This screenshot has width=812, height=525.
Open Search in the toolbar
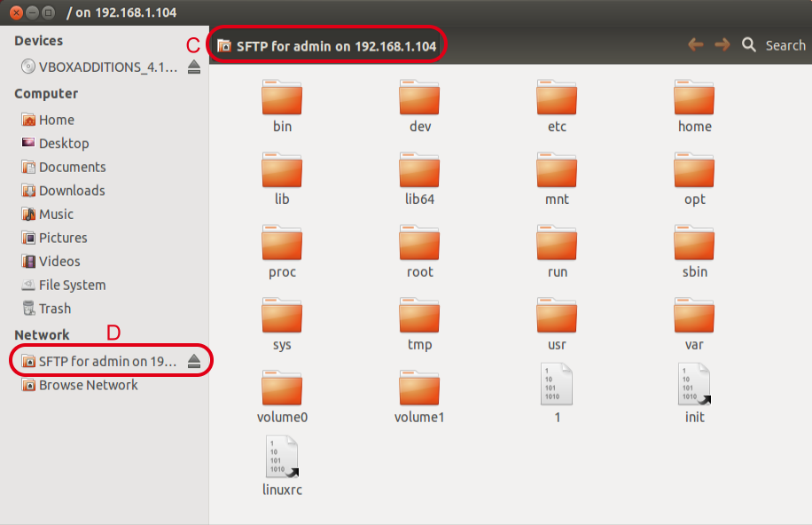coord(774,45)
